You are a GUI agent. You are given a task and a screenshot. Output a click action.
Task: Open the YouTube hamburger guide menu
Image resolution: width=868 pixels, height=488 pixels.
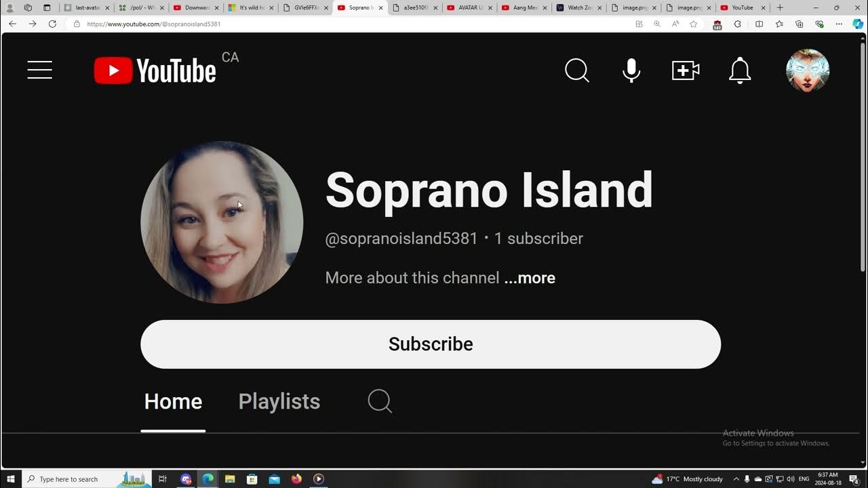tap(40, 70)
